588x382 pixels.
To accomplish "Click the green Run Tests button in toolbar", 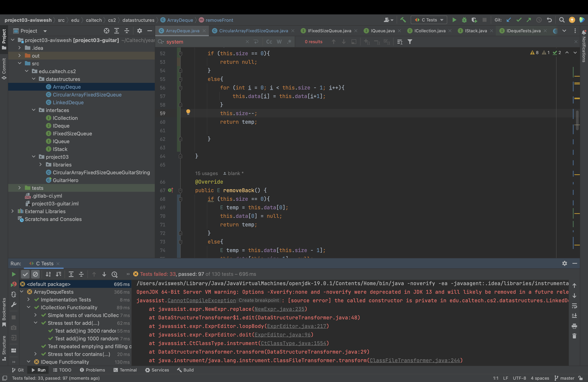I will (x=454, y=20).
